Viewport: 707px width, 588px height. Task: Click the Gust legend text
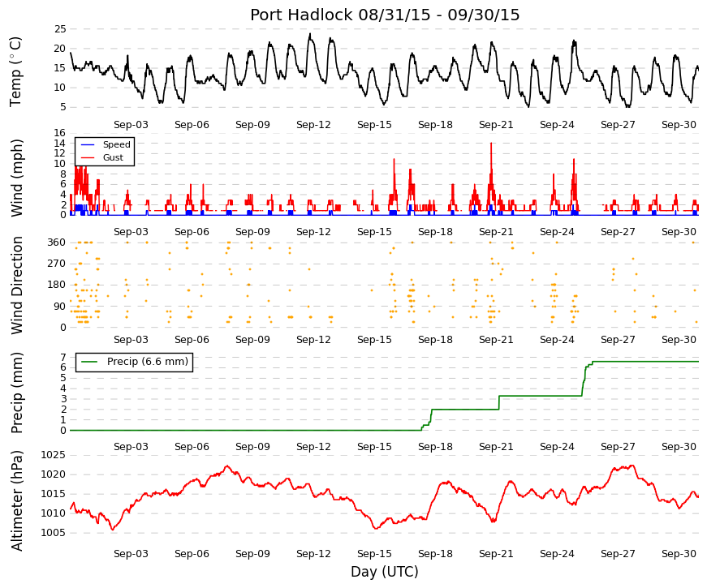pos(113,157)
